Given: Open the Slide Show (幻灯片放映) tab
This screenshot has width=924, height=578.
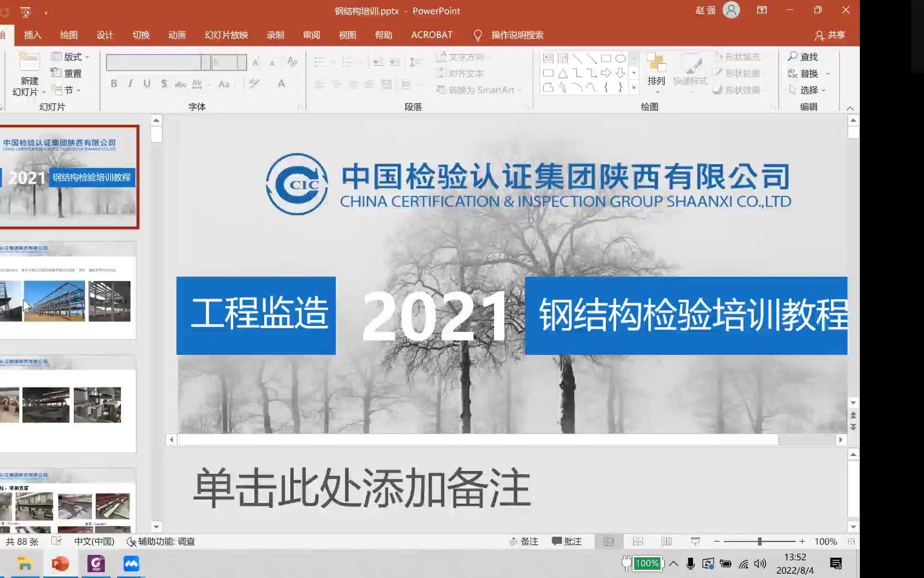Looking at the screenshot, I should 226,35.
